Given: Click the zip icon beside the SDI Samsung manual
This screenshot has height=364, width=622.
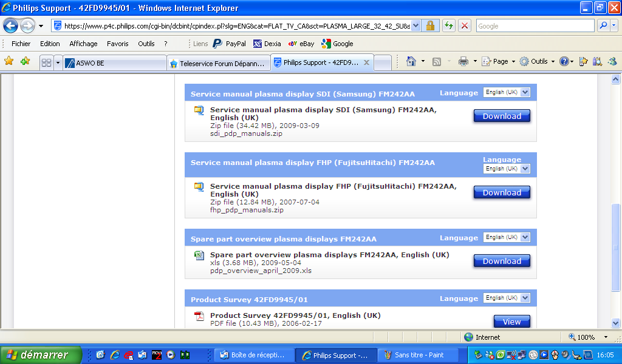Looking at the screenshot, I should (199, 110).
